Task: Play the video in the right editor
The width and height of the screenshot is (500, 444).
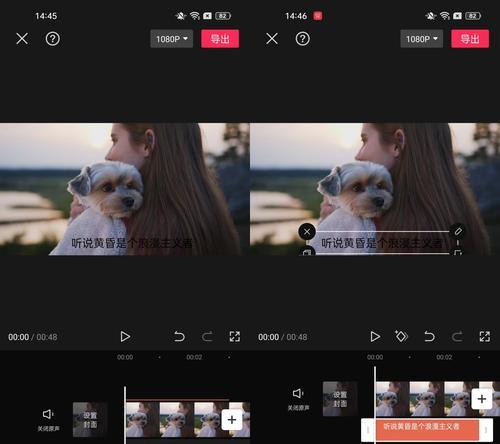Action: coord(375,337)
